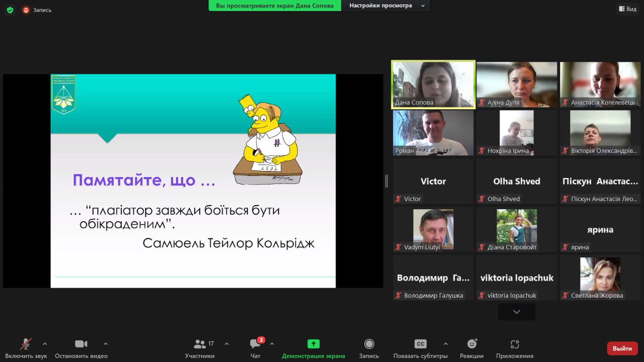The image size is (644, 362).
Task: Unmute with the "Включить звук" microphone
Action: [26, 348]
